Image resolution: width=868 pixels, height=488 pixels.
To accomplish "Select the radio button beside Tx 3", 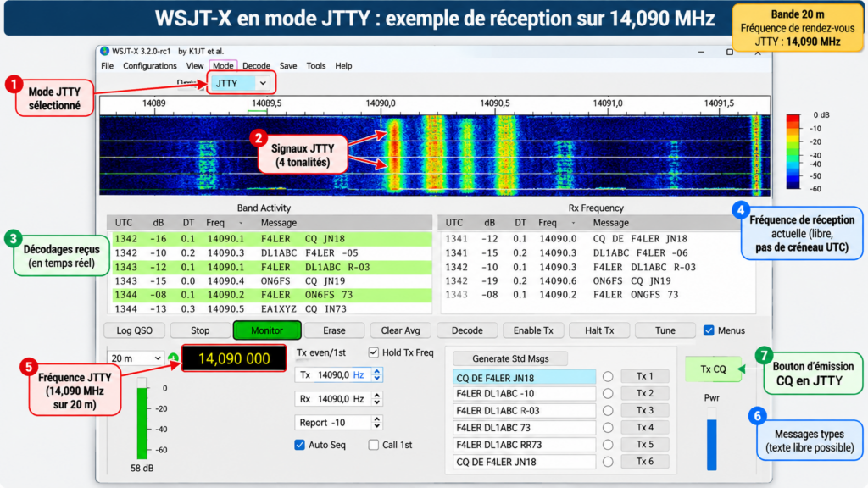I will click(608, 411).
